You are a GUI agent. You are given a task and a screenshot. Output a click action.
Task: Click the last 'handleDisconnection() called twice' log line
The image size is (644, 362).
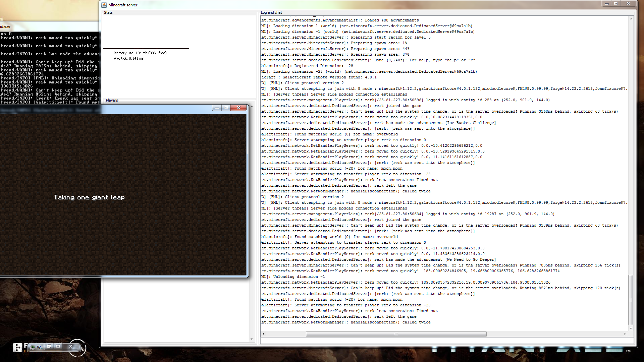coord(345,322)
